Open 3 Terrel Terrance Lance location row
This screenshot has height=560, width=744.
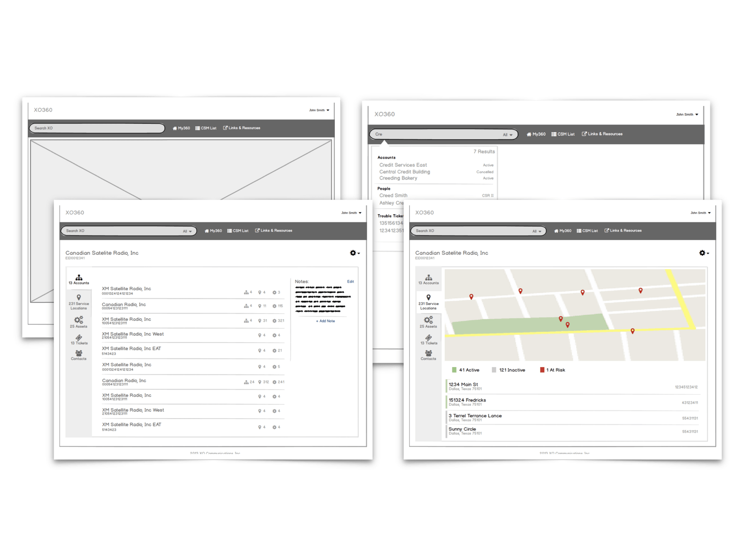coord(572,417)
